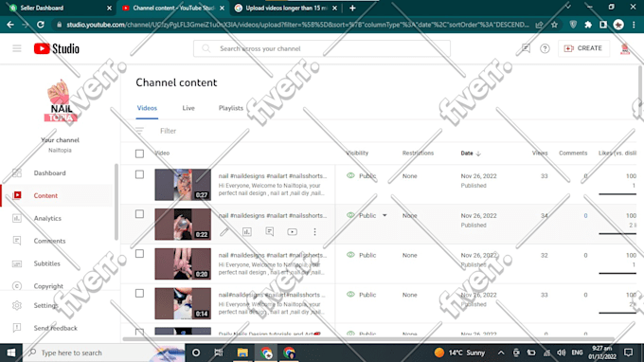Click the share icon in the address bar
644x362 pixels.
539,25
